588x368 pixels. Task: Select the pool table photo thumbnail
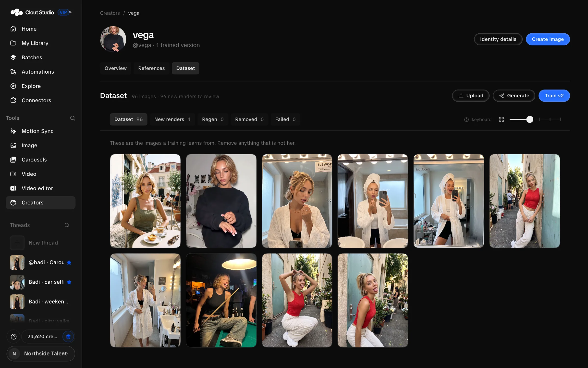point(221,300)
